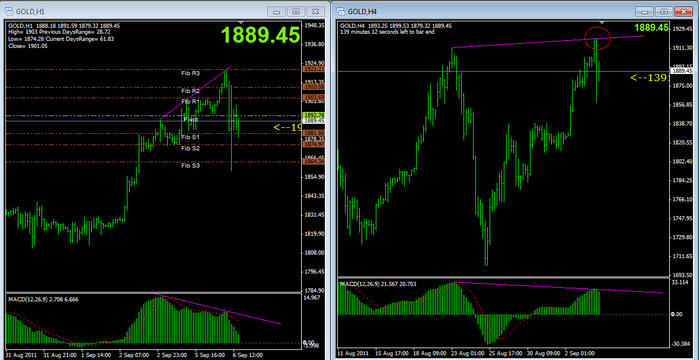The height and width of the screenshot is (360, 700).
Task: Click the orange Fib R3 price tag on axis
Action: click(x=313, y=70)
